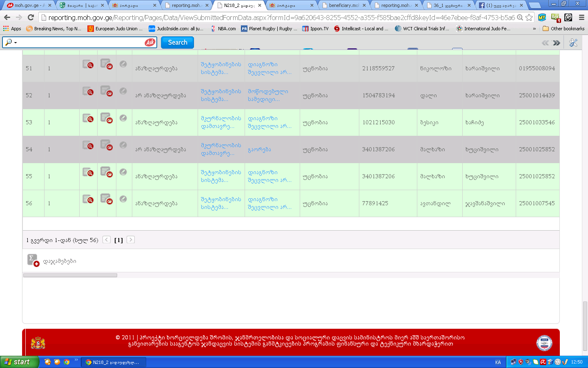Screen dimensions: 588x368
Task: Click the sigma summary icon beside დაჯამებები
Action: click(x=33, y=260)
